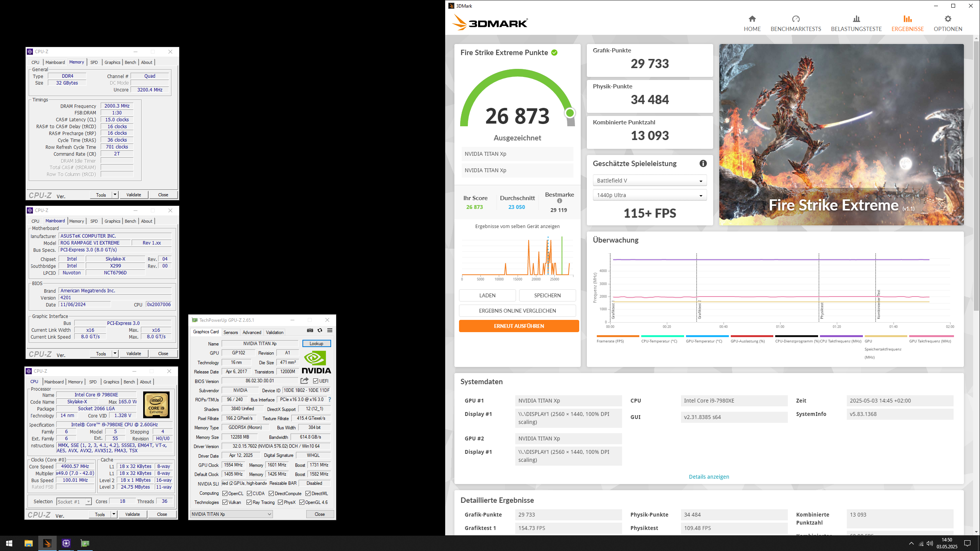Viewport: 980px width, 551px height.
Task: Show hidden system tray icons
Action: (x=911, y=543)
